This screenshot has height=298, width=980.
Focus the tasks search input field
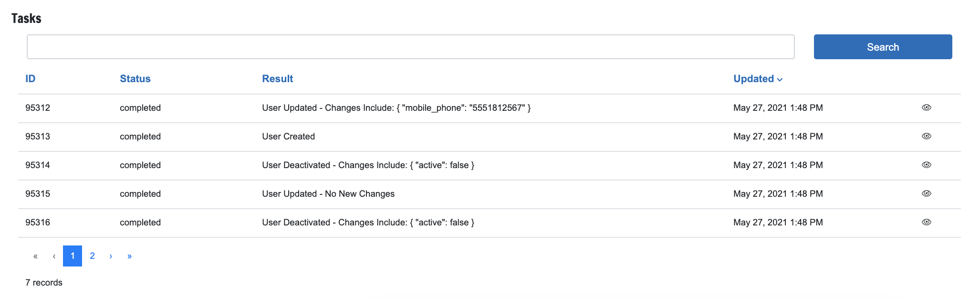click(410, 47)
